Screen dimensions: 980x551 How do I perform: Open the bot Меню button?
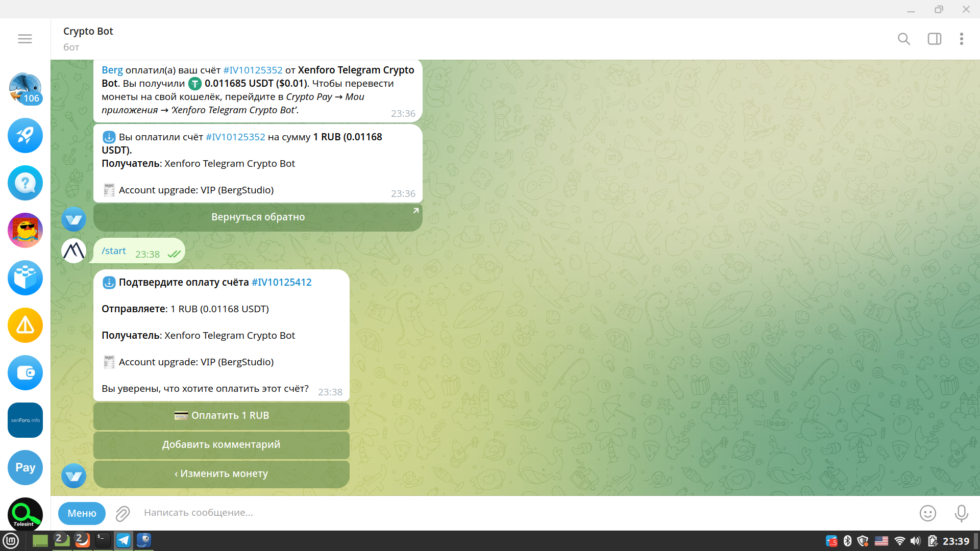pyautogui.click(x=82, y=513)
